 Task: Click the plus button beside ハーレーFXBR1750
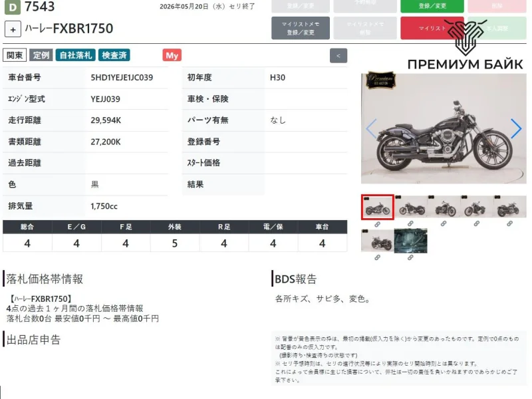(x=13, y=29)
